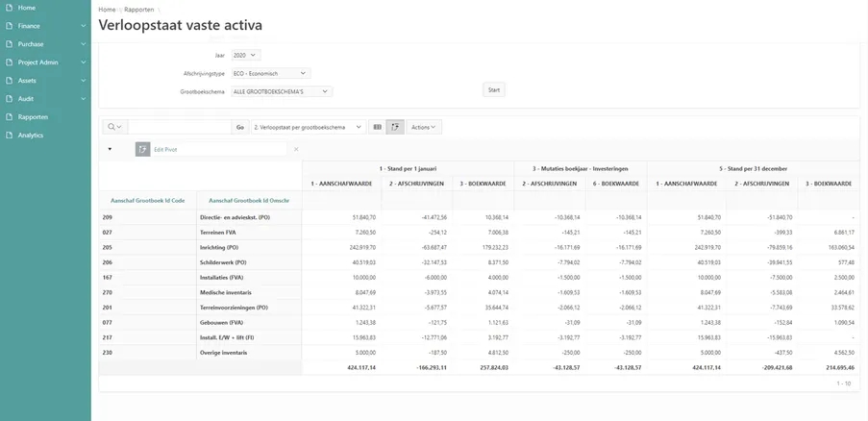The image size is (868, 421).
Task: Remove the Edit Pivot setting with X
Action: tap(296, 149)
